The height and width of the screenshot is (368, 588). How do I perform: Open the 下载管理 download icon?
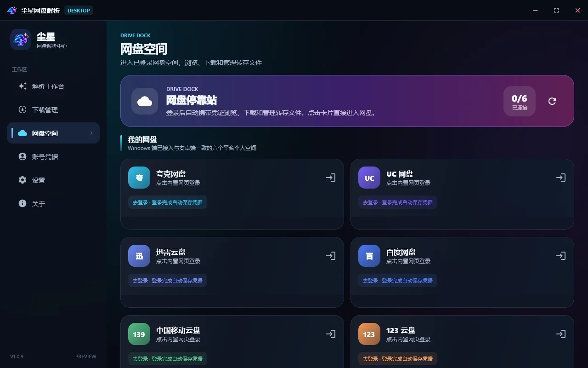pos(23,109)
